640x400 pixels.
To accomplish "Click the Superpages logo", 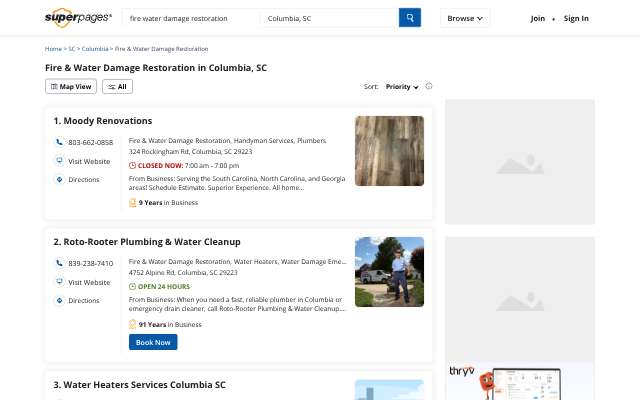I will click(78, 18).
